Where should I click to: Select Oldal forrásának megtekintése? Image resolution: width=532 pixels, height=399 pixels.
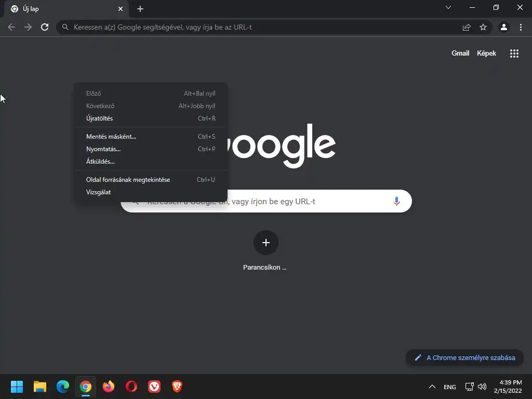pos(151,179)
